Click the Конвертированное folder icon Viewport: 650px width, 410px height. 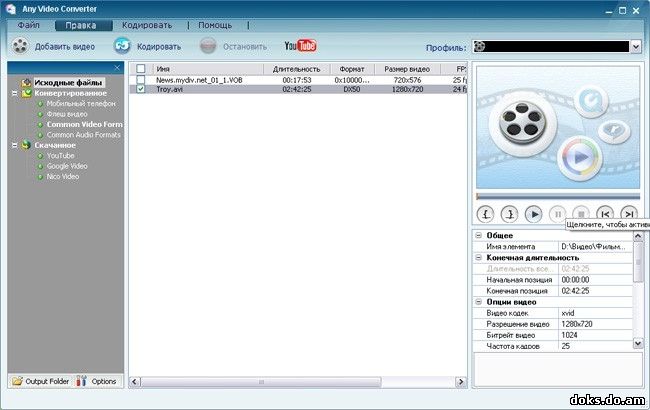point(27,93)
